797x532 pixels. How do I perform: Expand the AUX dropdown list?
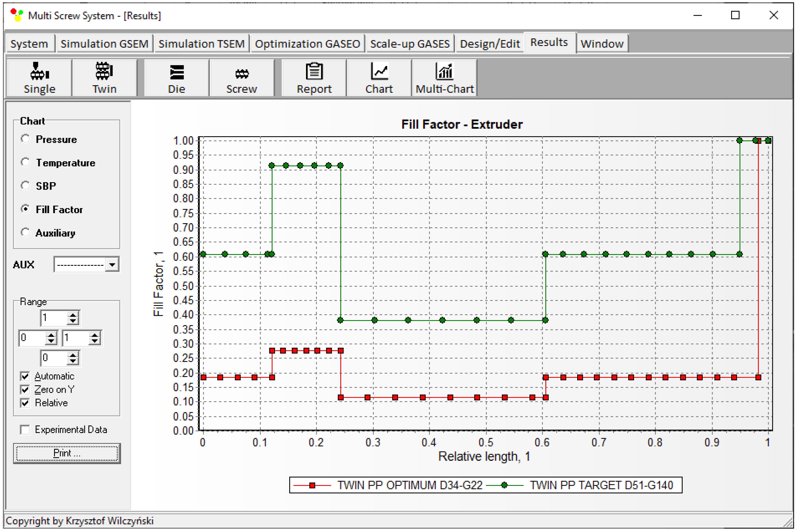(112, 264)
